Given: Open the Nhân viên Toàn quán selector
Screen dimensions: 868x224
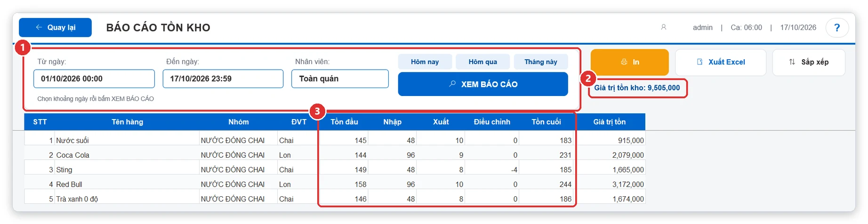Looking at the screenshot, I should (x=340, y=79).
